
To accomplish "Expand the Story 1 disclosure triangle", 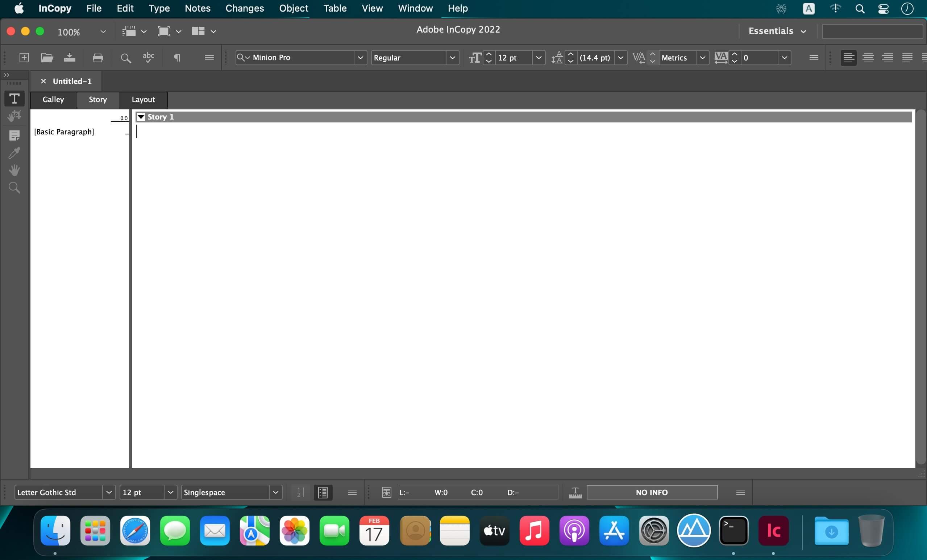I will 142,117.
